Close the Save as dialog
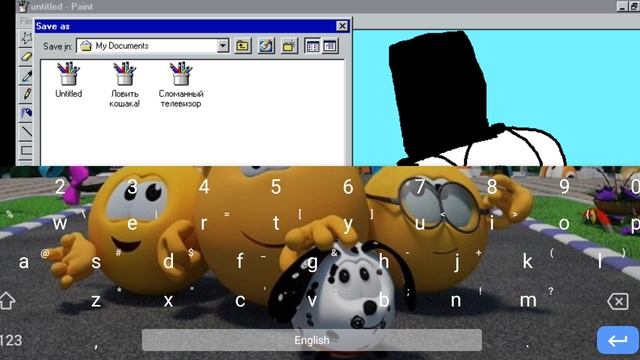 342,26
